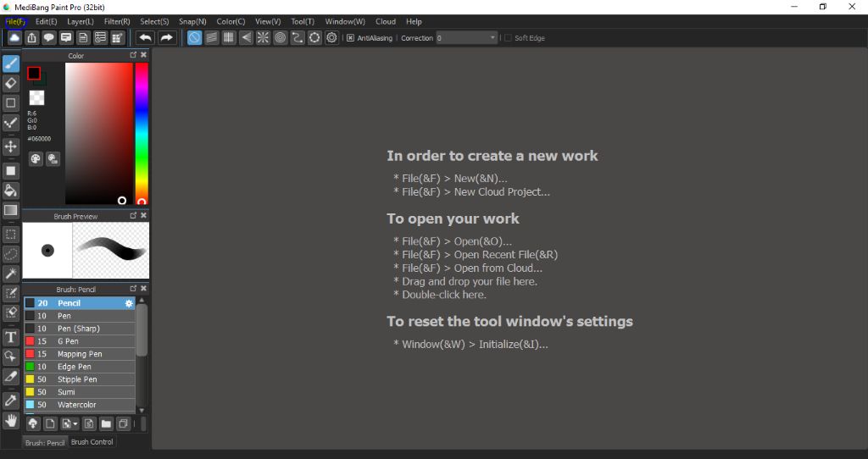The image size is (868, 459).
Task: Close the Brush: Pencil panel
Action: point(143,288)
